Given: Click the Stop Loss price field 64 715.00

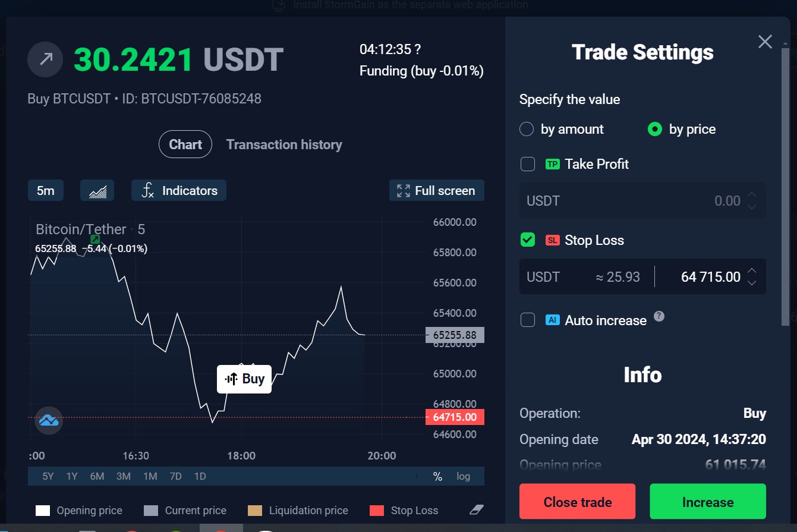Looking at the screenshot, I should pyautogui.click(x=711, y=276).
